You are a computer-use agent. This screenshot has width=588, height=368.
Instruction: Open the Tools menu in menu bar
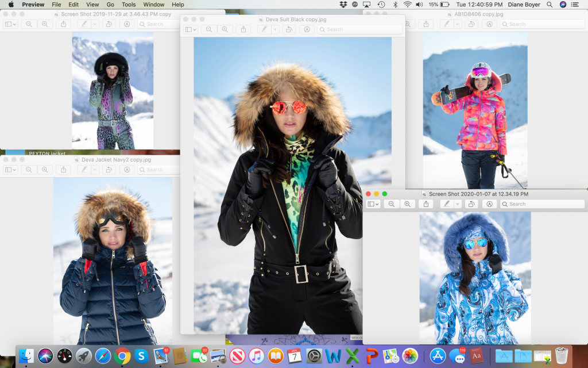click(x=129, y=5)
